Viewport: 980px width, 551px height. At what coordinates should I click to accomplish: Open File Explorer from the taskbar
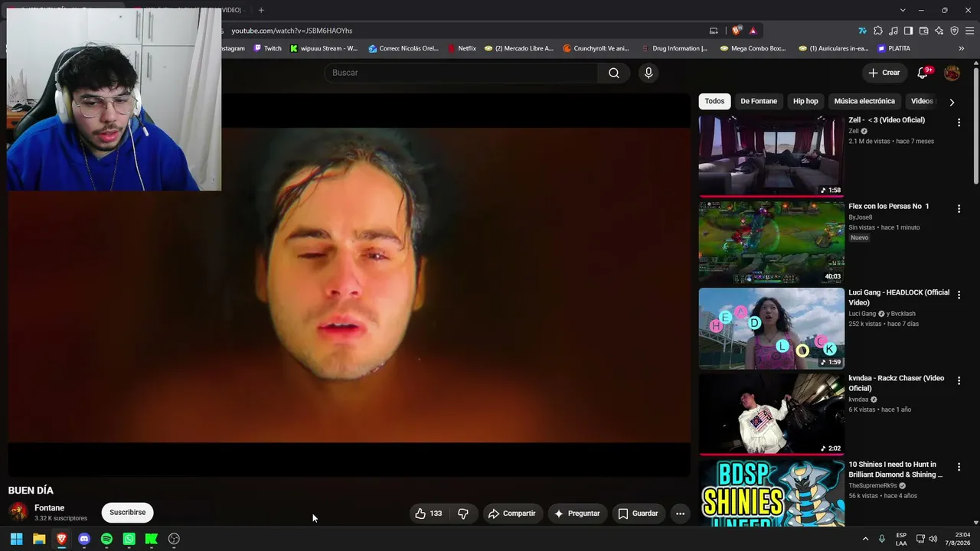pos(39,539)
